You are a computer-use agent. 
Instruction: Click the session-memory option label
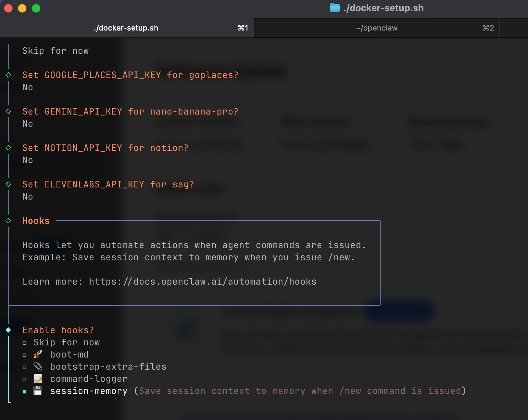89,391
